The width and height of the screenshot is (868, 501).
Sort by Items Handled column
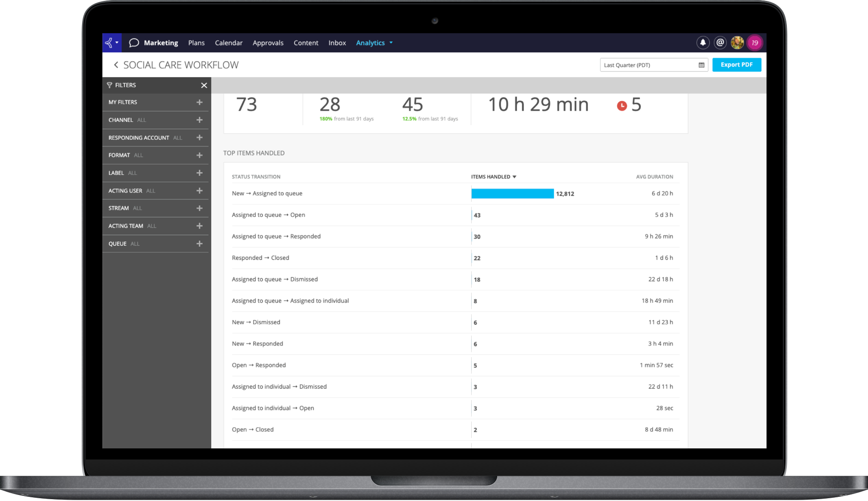(493, 177)
